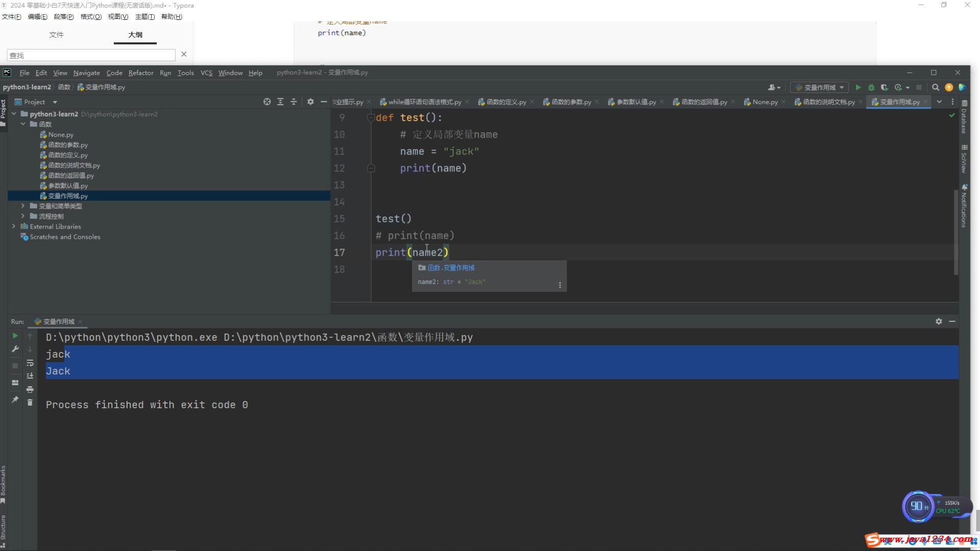This screenshot has height=551, width=980.
Task: Open Search Everywhere magnifier icon
Action: [x=936, y=87]
